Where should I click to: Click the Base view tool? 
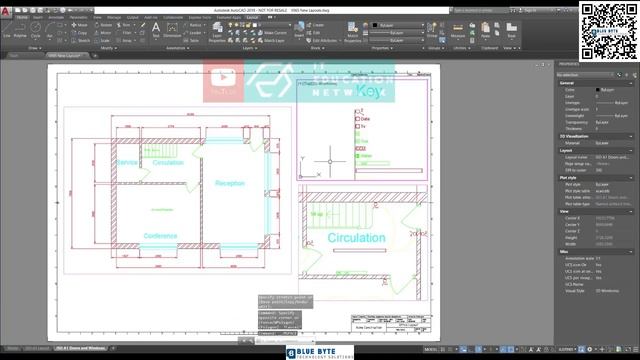click(x=511, y=30)
